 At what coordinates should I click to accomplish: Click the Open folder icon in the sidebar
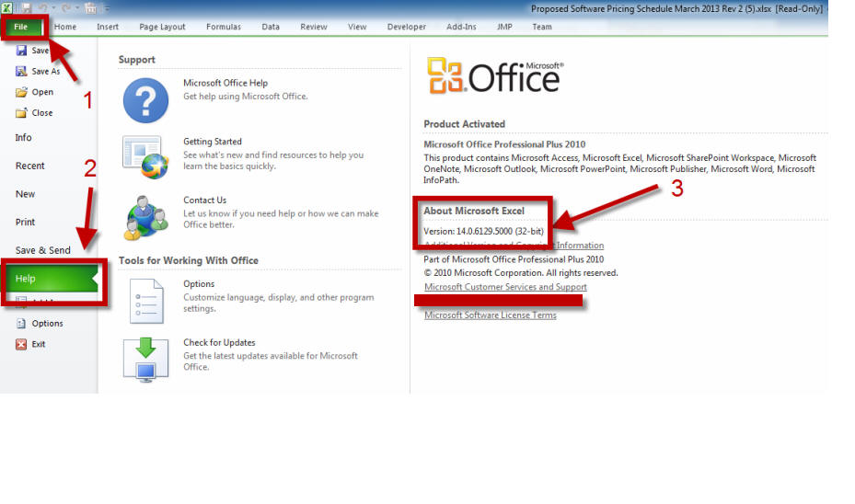point(21,93)
